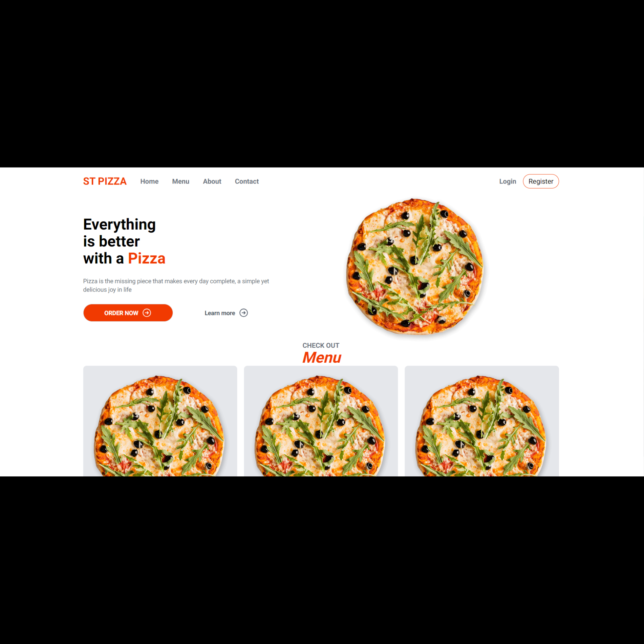Open the Home navigation link

[149, 181]
